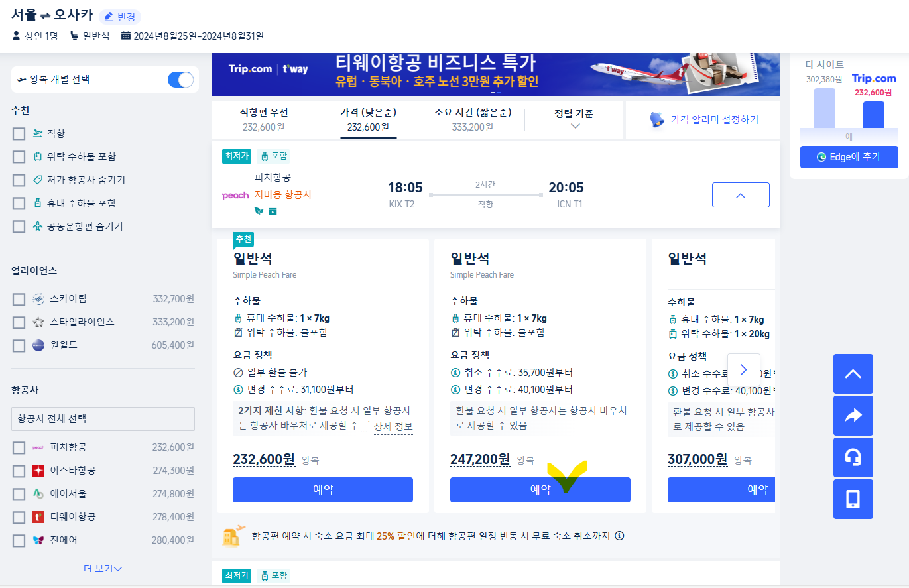
Task: Check the 티웨이항공 airline checkbox
Action: (x=19, y=518)
